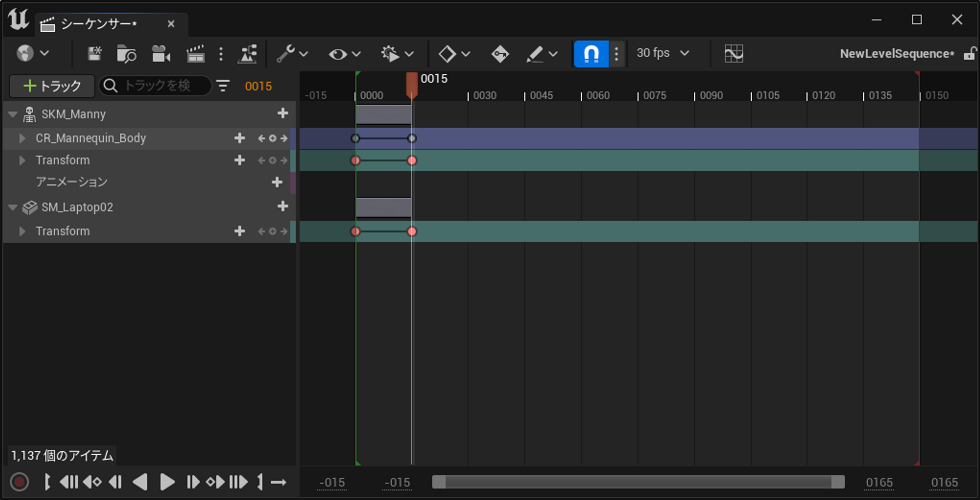980x500 pixels.
Task: Click the save sequence icon
Action: click(x=95, y=53)
